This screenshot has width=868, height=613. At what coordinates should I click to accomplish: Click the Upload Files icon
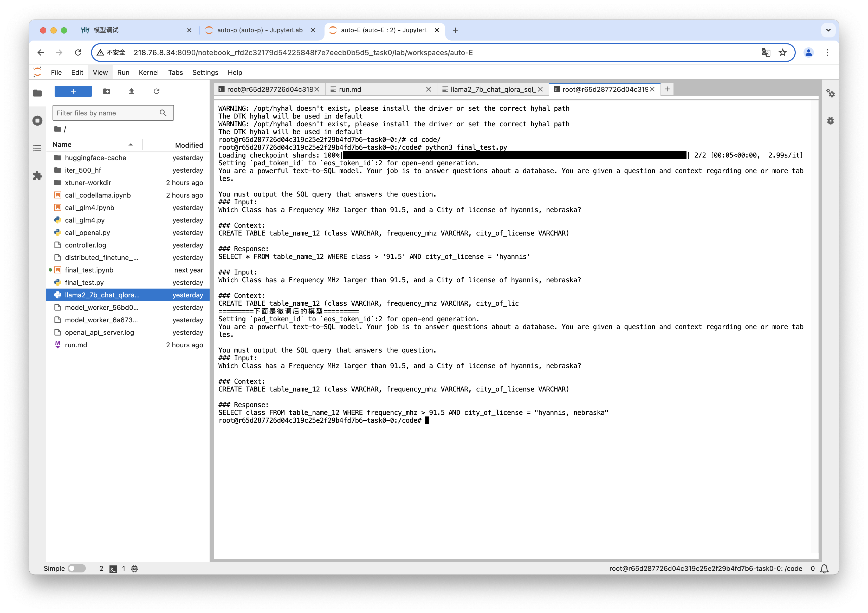click(x=132, y=91)
